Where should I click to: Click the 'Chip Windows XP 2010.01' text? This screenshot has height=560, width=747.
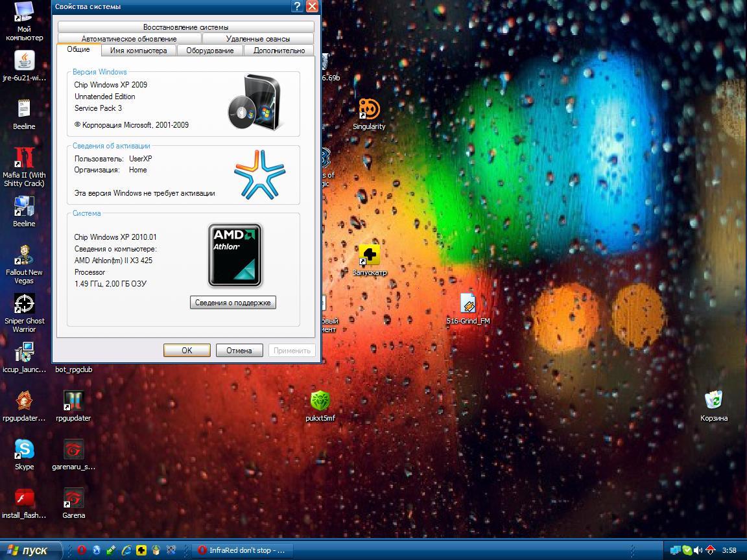115,237
